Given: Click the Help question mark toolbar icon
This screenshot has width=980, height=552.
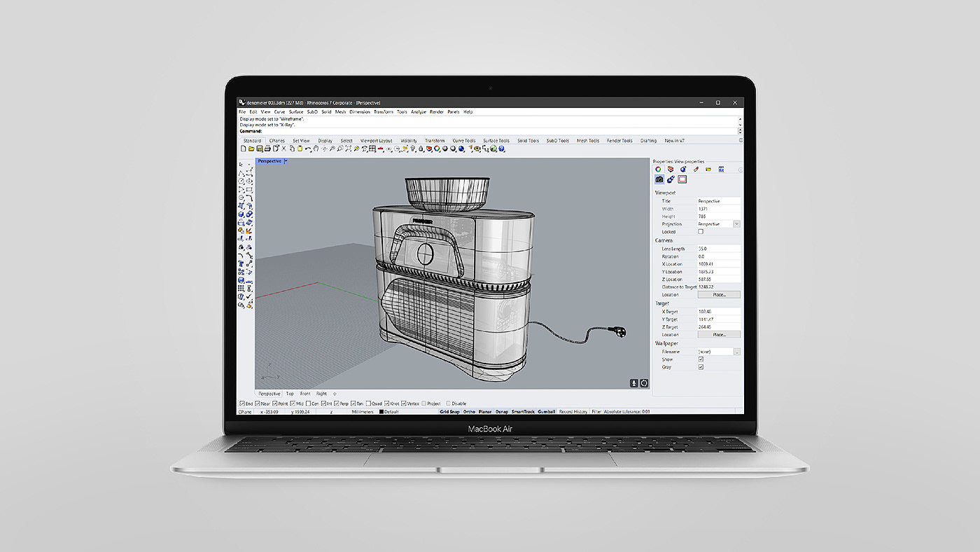Looking at the screenshot, I should coord(503,149).
